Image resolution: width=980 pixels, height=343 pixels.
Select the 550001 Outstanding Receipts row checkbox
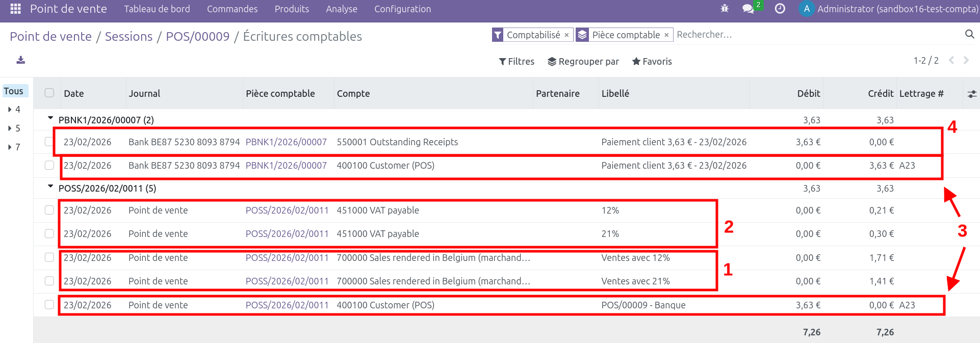[x=49, y=142]
